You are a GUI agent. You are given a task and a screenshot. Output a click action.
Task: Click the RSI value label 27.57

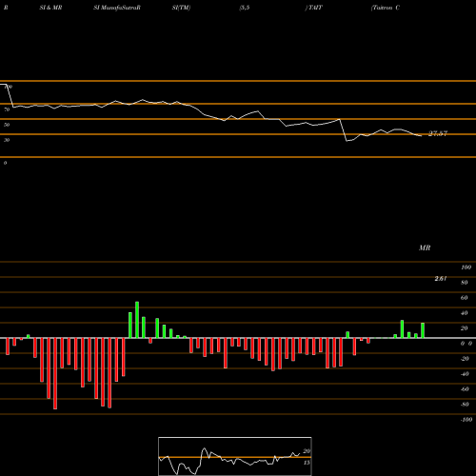click(438, 133)
